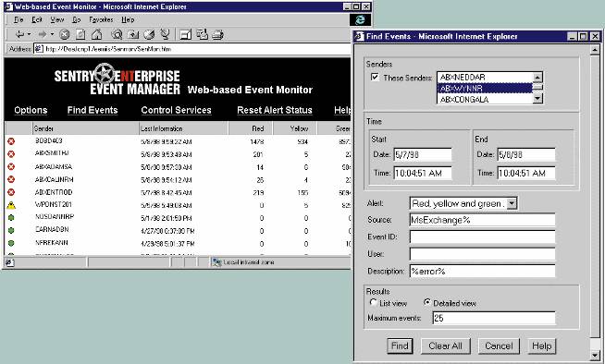Select ABXCONGALA in the senders list
The height and width of the screenshot is (364, 605).
[485, 100]
